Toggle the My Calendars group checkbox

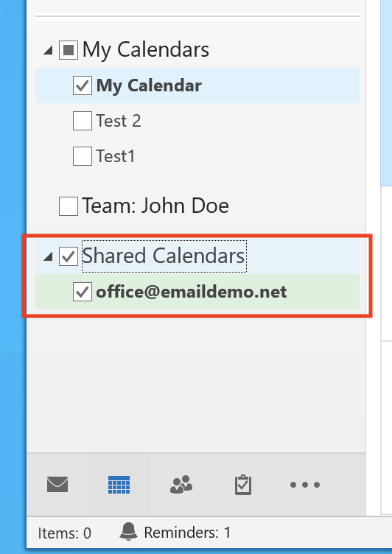coord(69,50)
